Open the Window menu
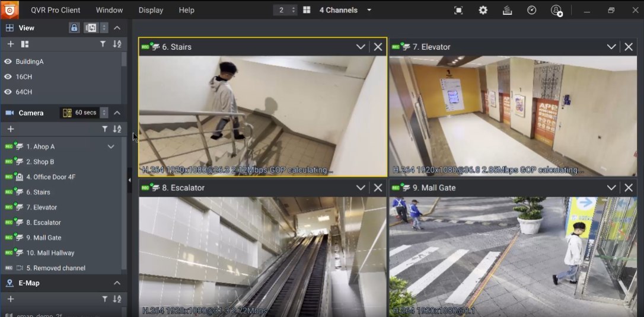644x317 pixels. [x=109, y=10]
